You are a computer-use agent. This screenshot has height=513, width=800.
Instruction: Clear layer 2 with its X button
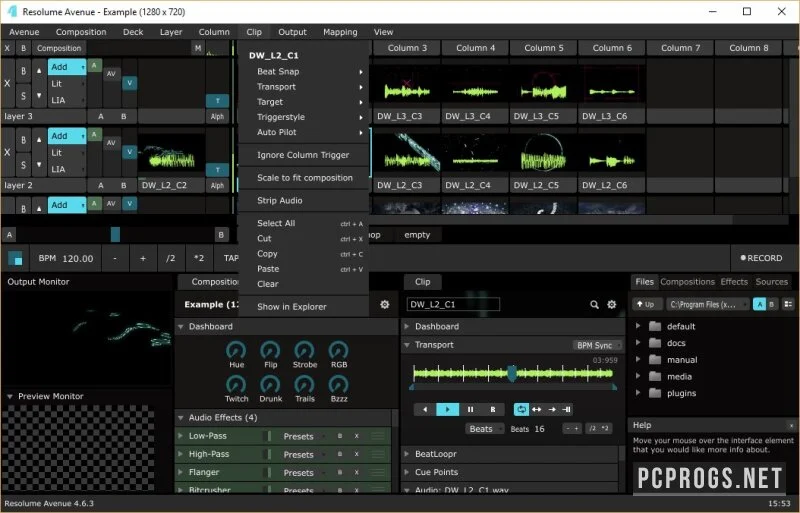[7, 152]
